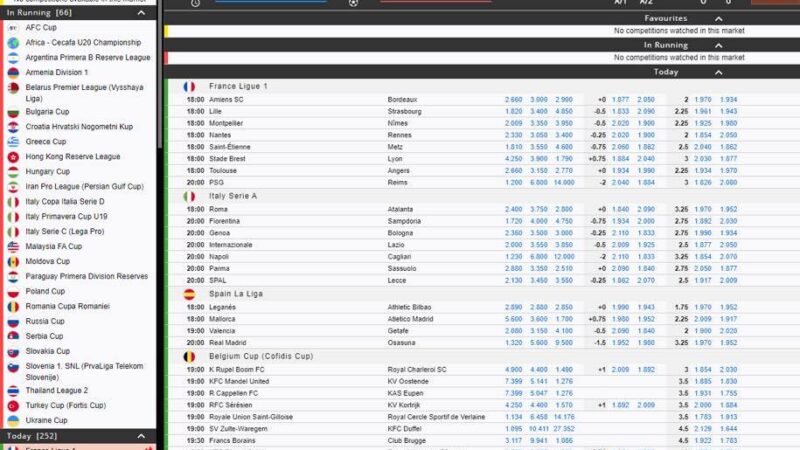Click the Belarus Premier League flag icon
The width and height of the screenshot is (800, 450).
point(13,88)
